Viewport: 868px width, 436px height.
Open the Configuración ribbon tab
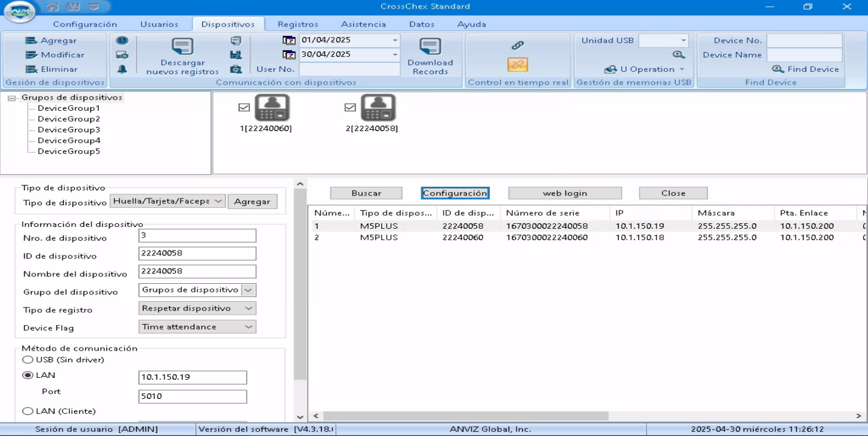[x=85, y=24]
